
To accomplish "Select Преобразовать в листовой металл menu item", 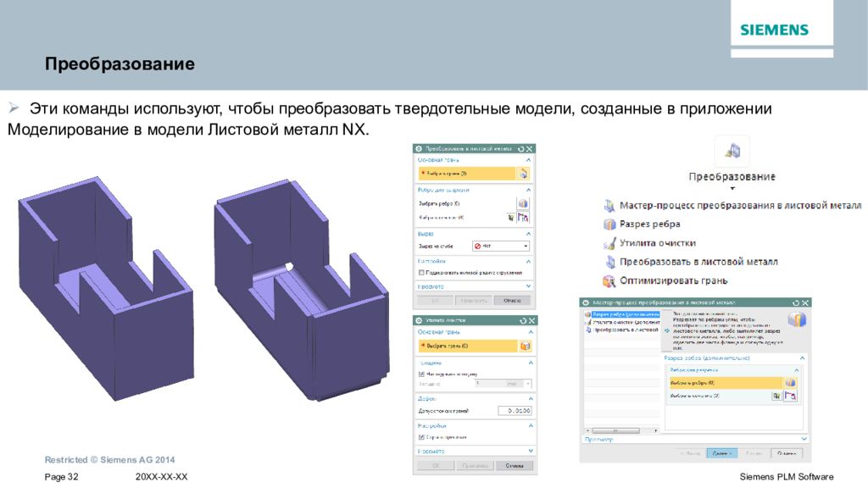I will tap(698, 262).
